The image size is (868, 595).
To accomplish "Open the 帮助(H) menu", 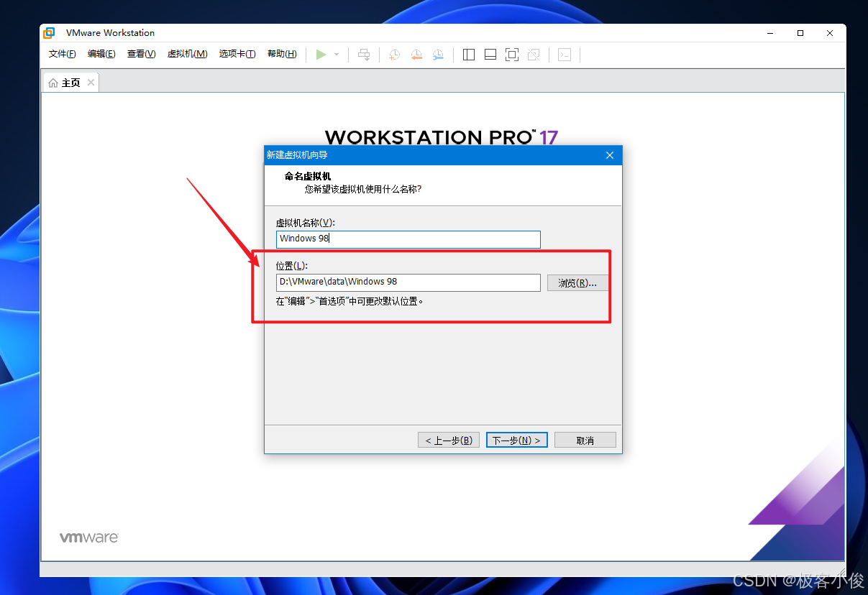I will [282, 54].
